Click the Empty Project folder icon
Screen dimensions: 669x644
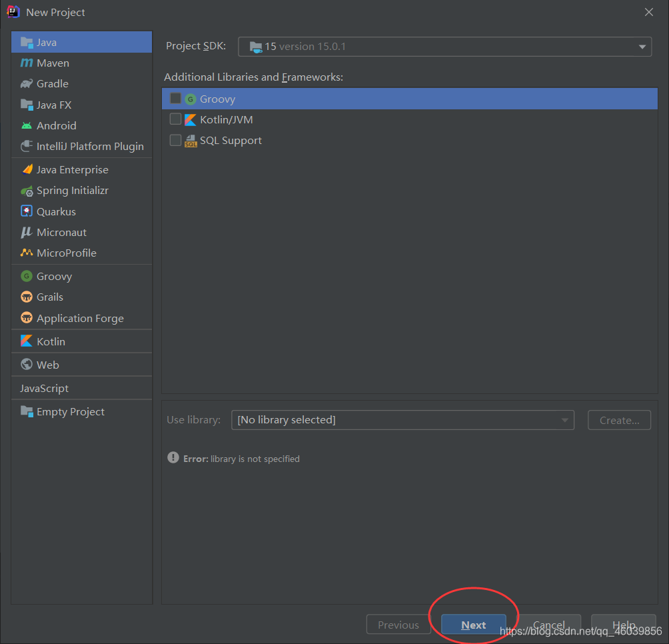pos(27,411)
